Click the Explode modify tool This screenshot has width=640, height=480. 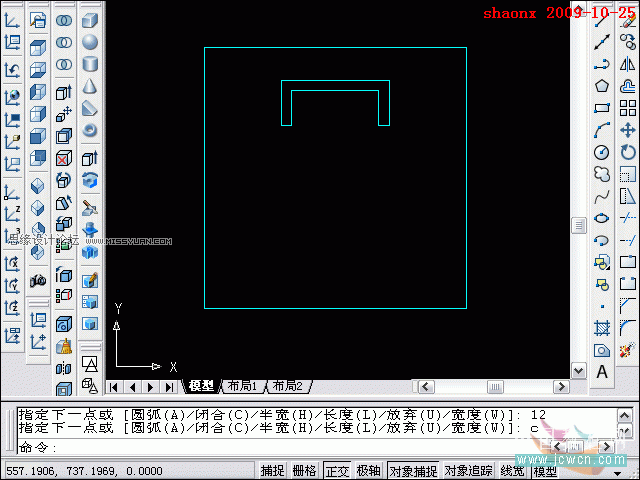click(x=628, y=350)
